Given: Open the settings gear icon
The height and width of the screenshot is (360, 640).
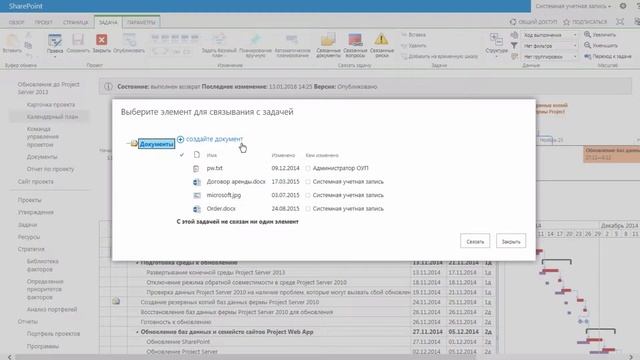Looking at the screenshot, I should (623, 6).
